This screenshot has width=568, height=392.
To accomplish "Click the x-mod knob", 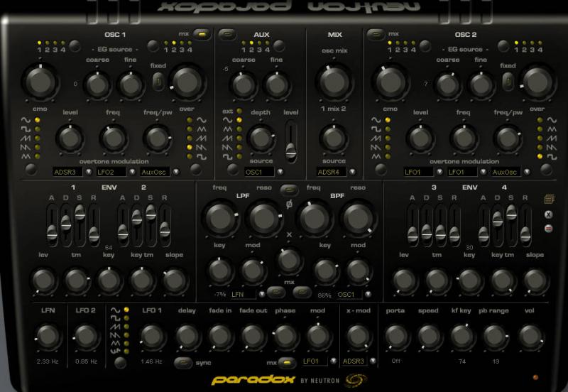I will pos(358,336).
